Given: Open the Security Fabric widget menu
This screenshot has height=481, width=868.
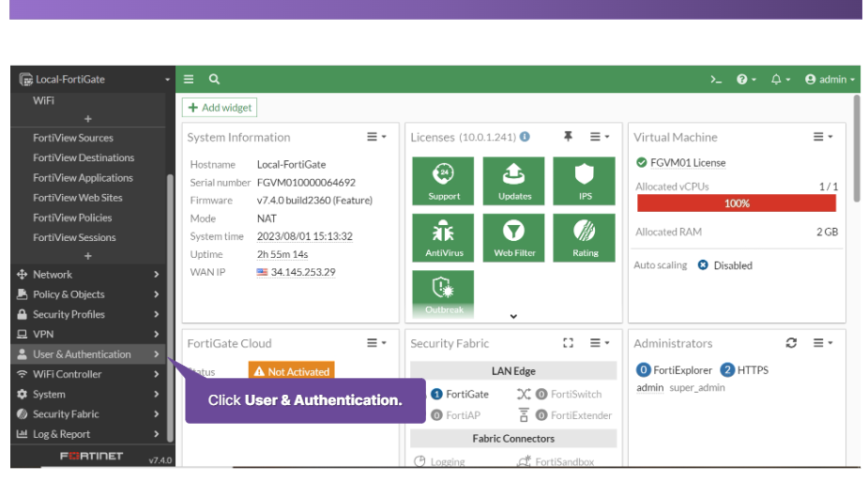Looking at the screenshot, I should [x=600, y=343].
